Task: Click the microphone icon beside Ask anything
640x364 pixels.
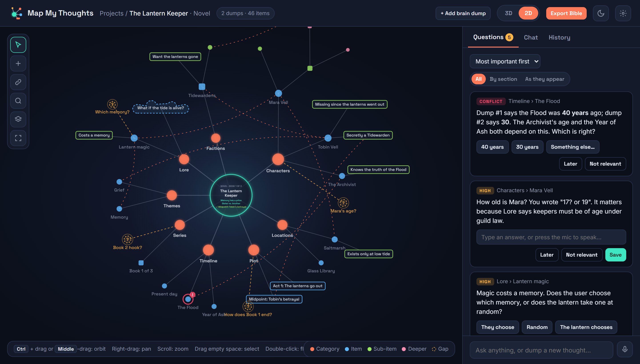Action: coord(624,349)
